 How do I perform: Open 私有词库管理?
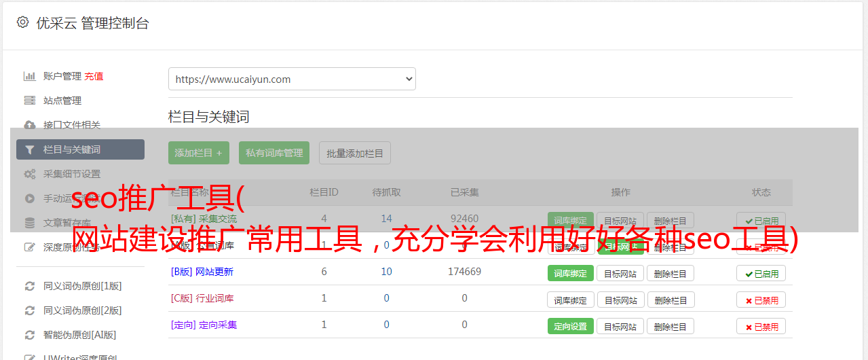(x=274, y=153)
